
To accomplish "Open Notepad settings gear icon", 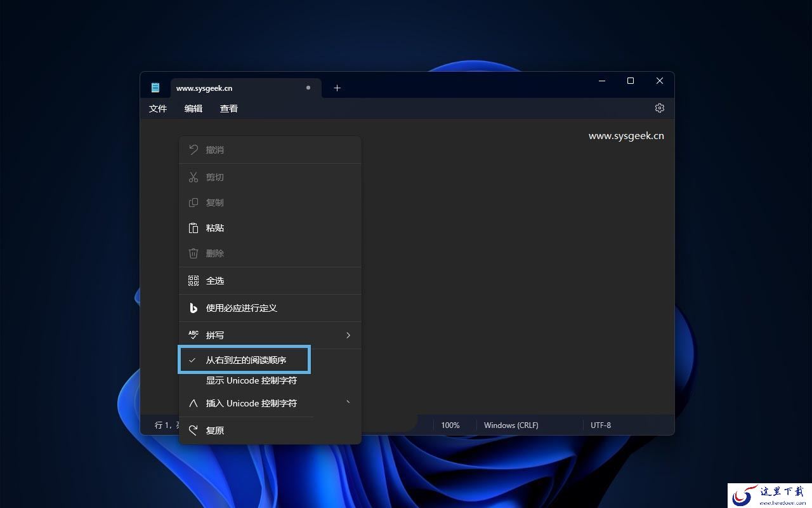I will (x=660, y=108).
